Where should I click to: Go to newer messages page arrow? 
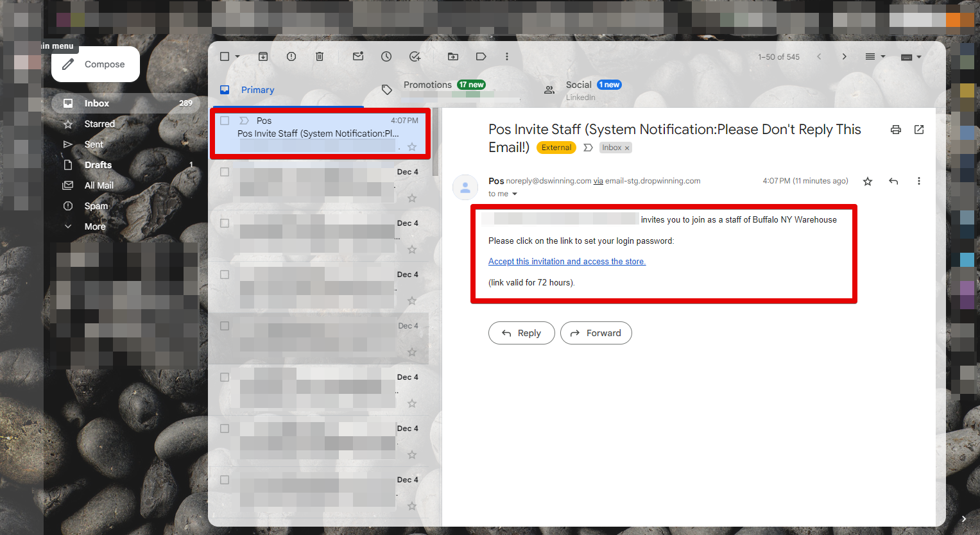point(819,56)
